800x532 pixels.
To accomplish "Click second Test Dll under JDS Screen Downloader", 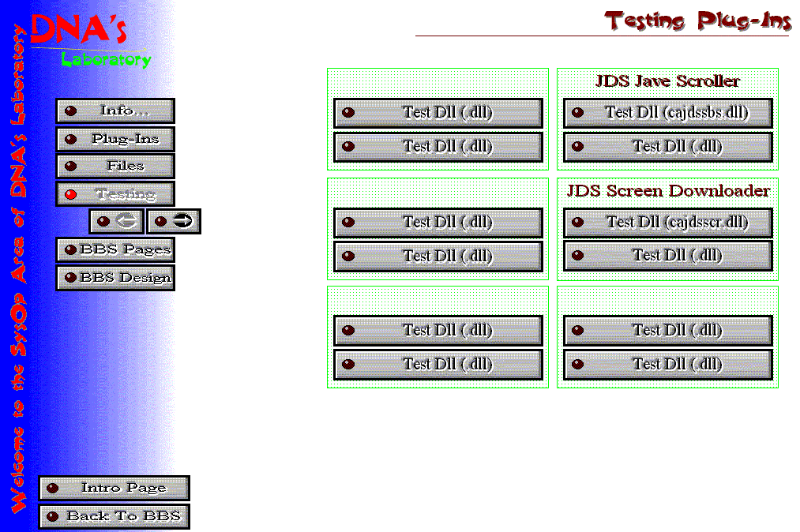I will pyautogui.click(x=667, y=256).
